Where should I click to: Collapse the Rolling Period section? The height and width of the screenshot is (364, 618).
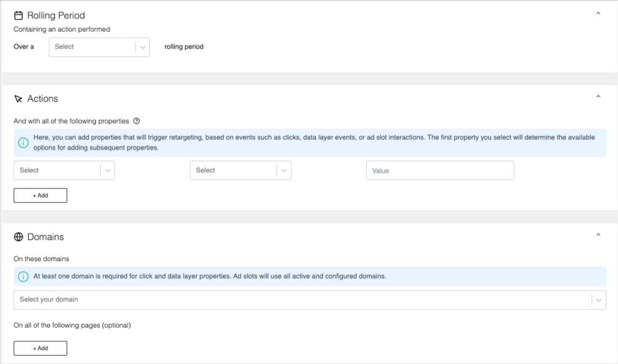598,14
